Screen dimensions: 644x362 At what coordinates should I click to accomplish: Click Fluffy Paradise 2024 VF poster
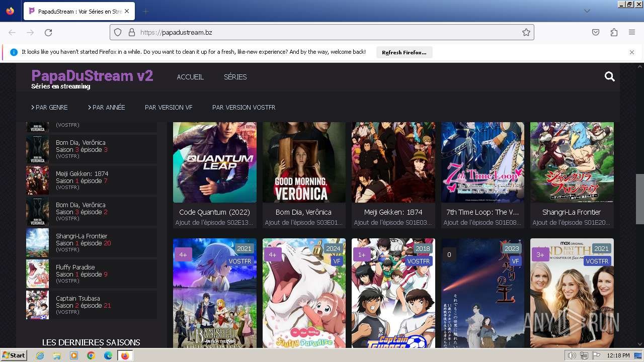pyautogui.click(x=304, y=293)
